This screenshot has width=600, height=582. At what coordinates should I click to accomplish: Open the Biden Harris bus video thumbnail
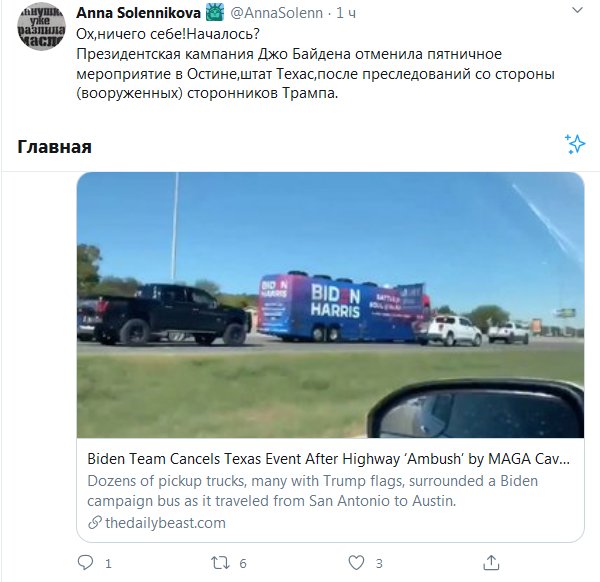click(330, 305)
